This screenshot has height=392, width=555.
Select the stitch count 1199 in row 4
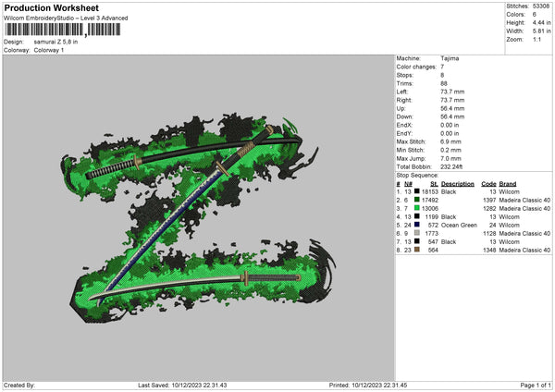click(x=431, y=217)
